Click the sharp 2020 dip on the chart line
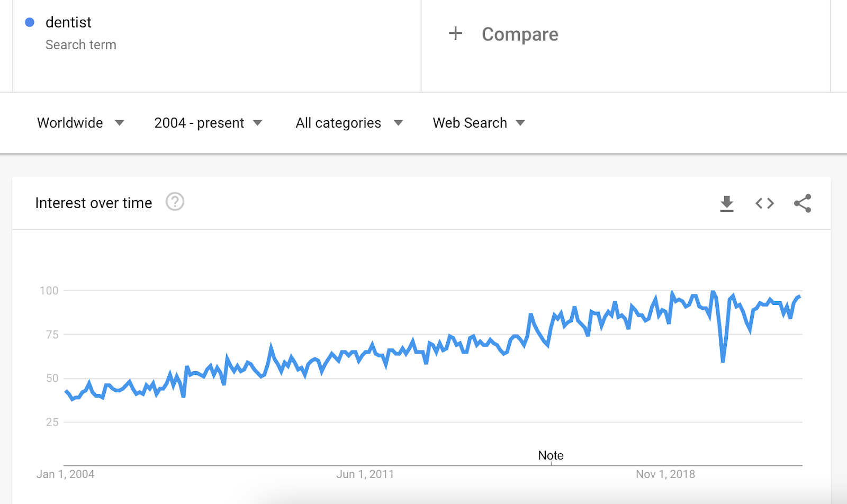Screen dimensions: 847x504 pos(723,361)
